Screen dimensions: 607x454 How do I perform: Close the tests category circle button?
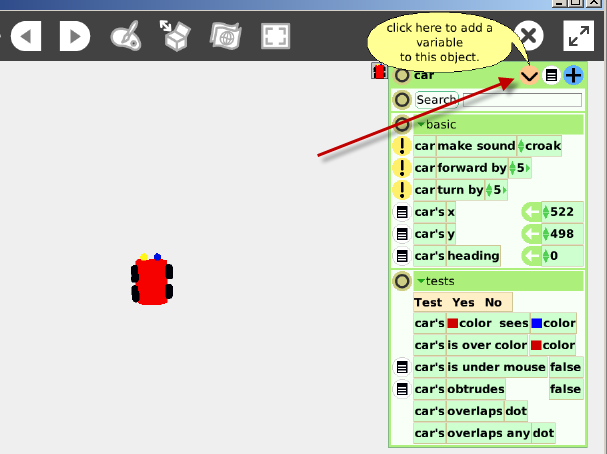402,281
